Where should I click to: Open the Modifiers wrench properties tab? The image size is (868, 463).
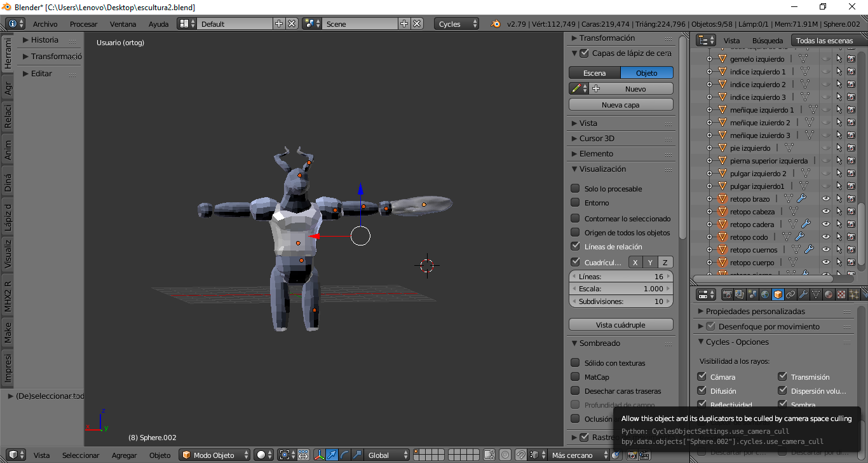803,294
